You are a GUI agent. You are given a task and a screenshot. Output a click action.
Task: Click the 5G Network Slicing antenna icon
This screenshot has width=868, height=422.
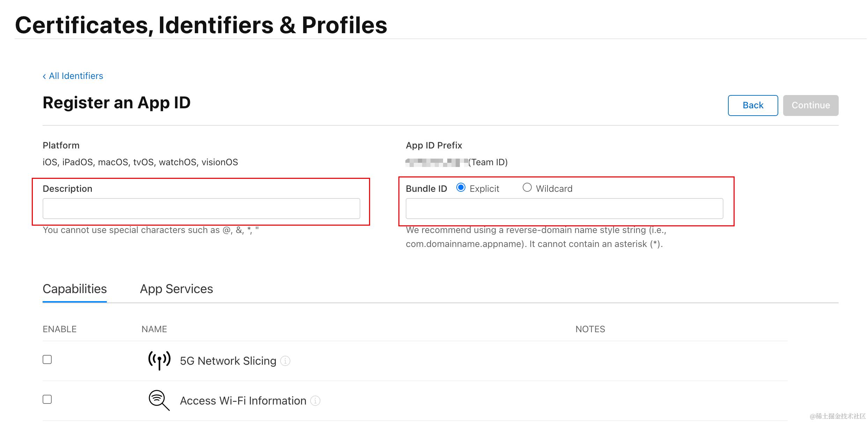[159, 361]
